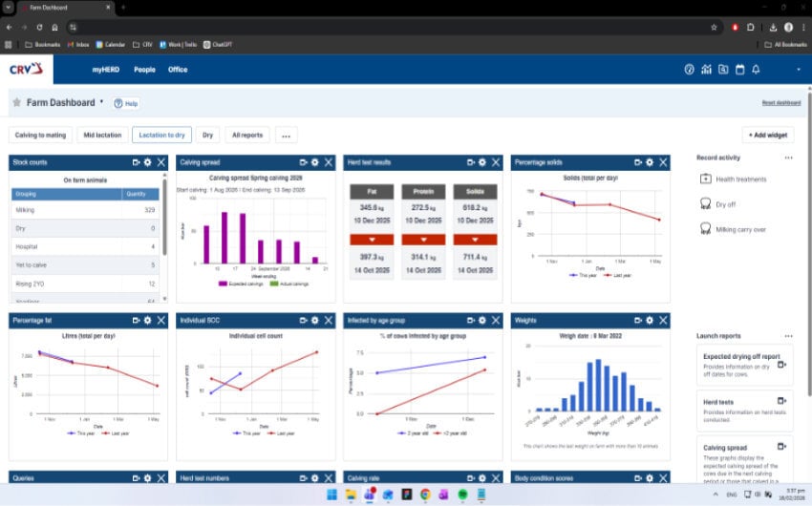812x506 pixels.
Task: Launch the Expected drying off report icon
Action: pyautogui.click(x=782, y=357)
